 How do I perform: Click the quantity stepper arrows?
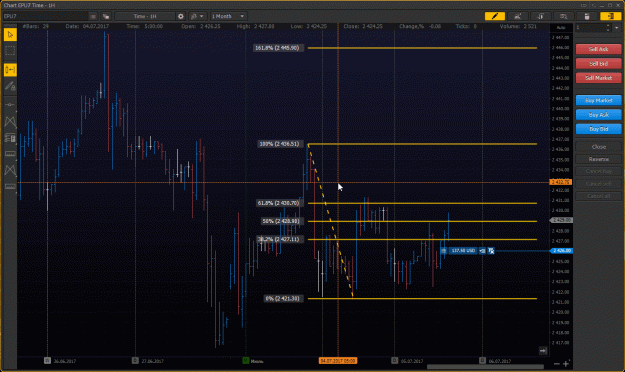[x=608, y=28]
